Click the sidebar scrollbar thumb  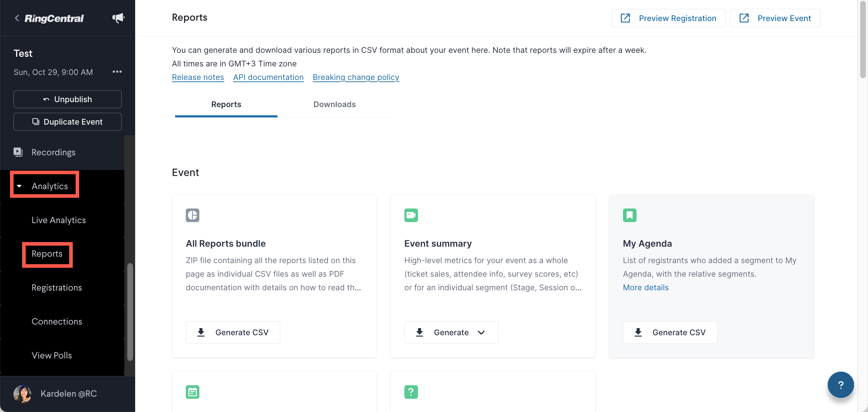(130, 312)
